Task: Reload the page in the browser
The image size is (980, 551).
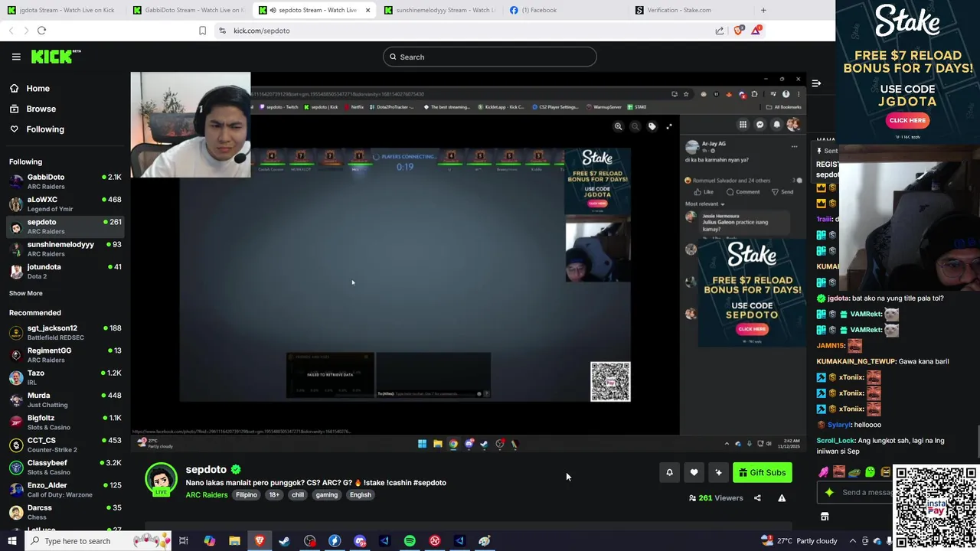Action: tap(41, 31)
